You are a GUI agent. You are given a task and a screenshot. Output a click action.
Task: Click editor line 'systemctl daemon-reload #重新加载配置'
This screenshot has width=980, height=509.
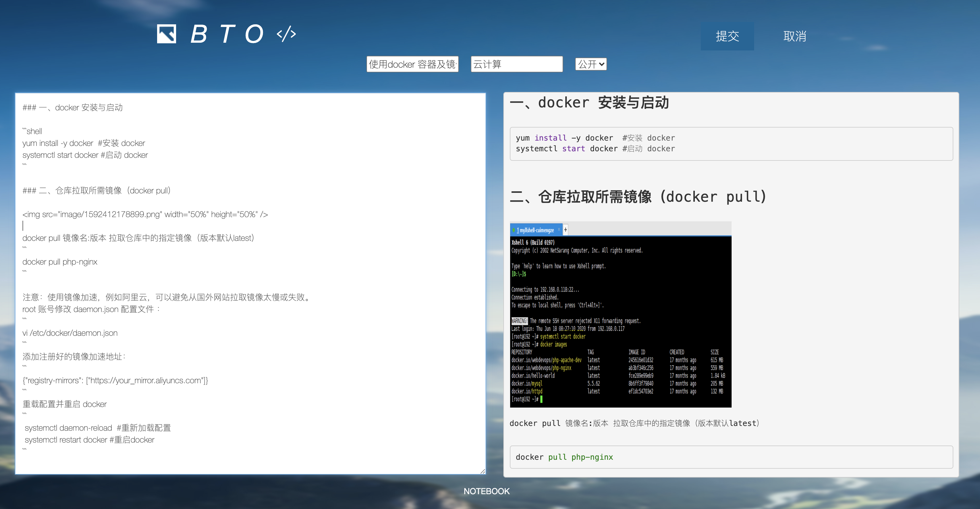(98, 428)
